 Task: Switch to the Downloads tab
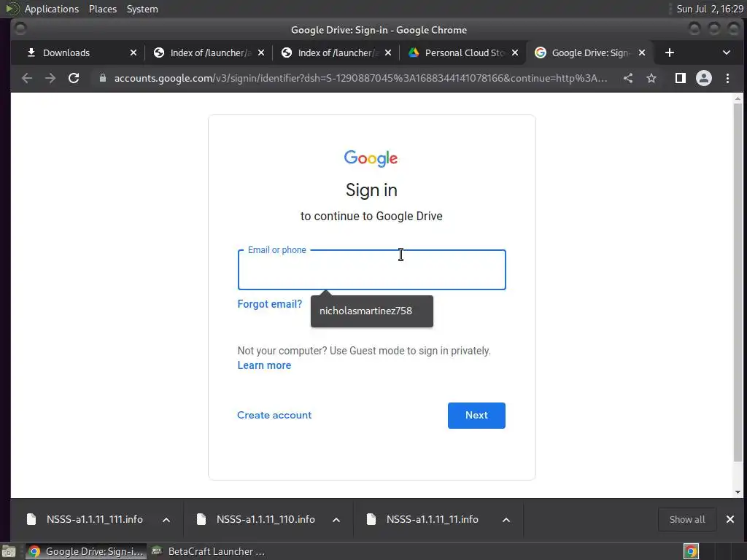coord(66,52)
